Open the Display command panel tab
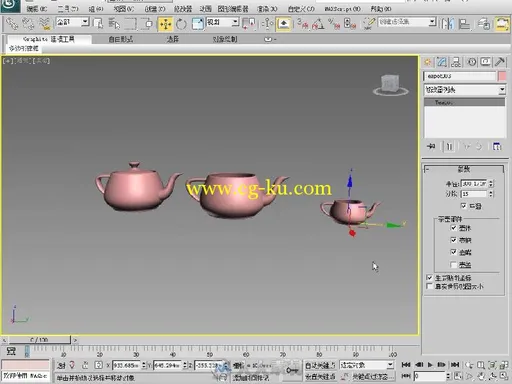512x384 pixels. point(486,62)
